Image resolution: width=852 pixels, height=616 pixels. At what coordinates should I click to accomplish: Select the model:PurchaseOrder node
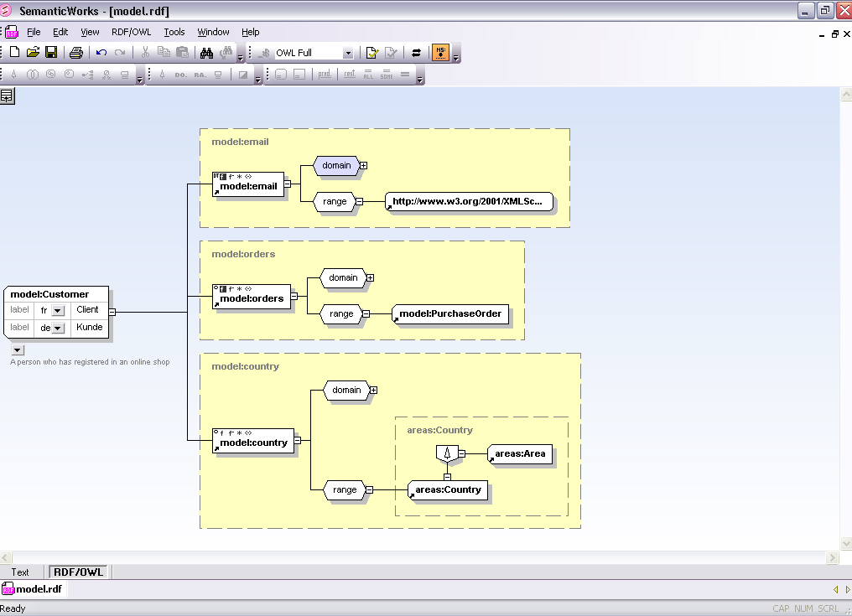pyautogui.click(x=450, y=314)
